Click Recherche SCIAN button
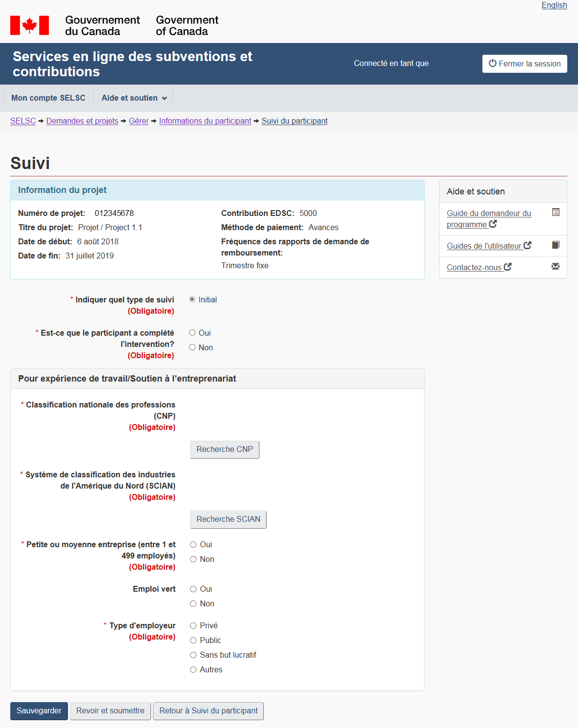Viewport: 578px width, 728px height. [228, 519]
